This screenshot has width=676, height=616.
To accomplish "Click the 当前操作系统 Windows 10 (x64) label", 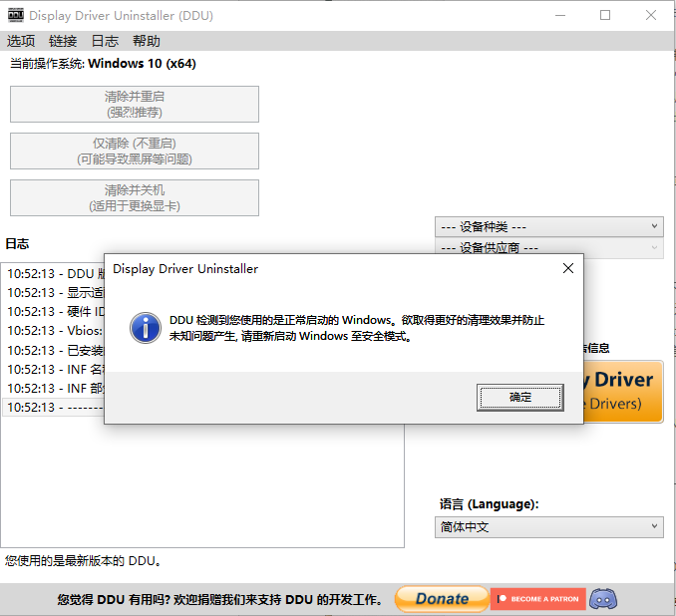I will coord(103,64).
